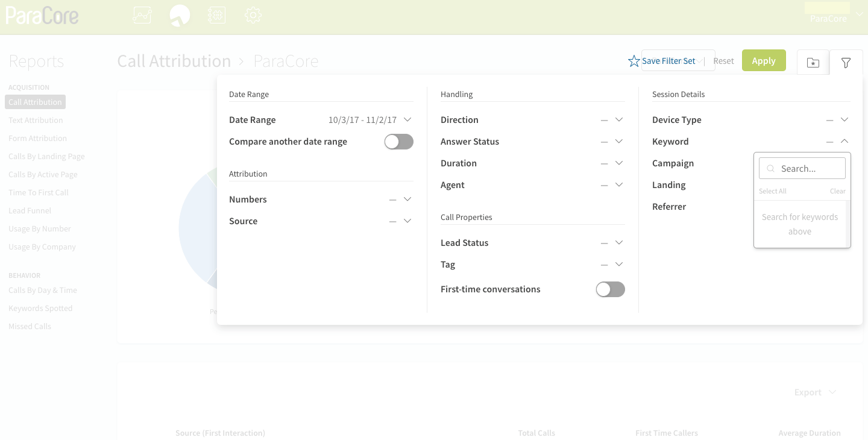Open Calls By Day & Time report
Image resolution: width=868 pixels, height=440 pixels.
(43, 290)
